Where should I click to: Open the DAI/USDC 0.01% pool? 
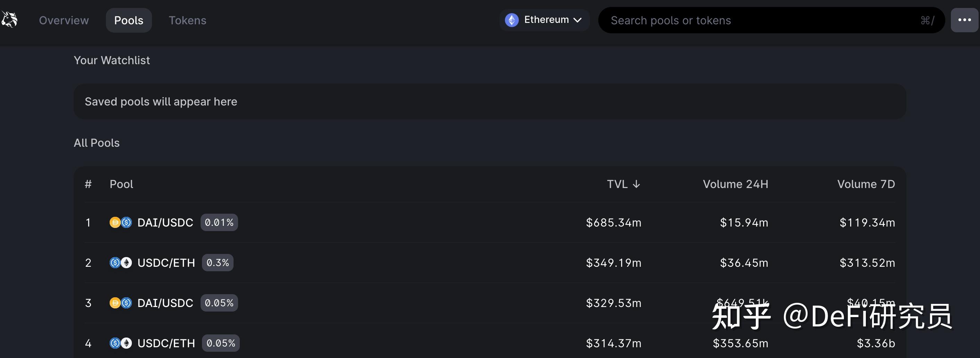pyautogui.click(x=165, y=223)
